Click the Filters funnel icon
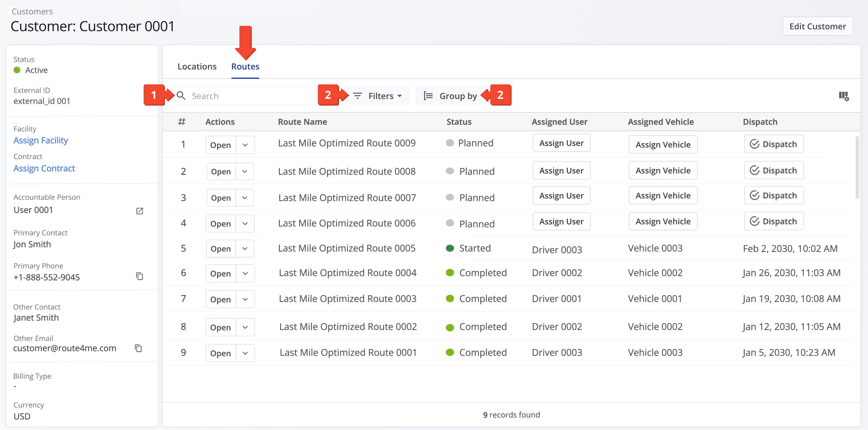This screenshot has height=430, width=868. [357, 96]
